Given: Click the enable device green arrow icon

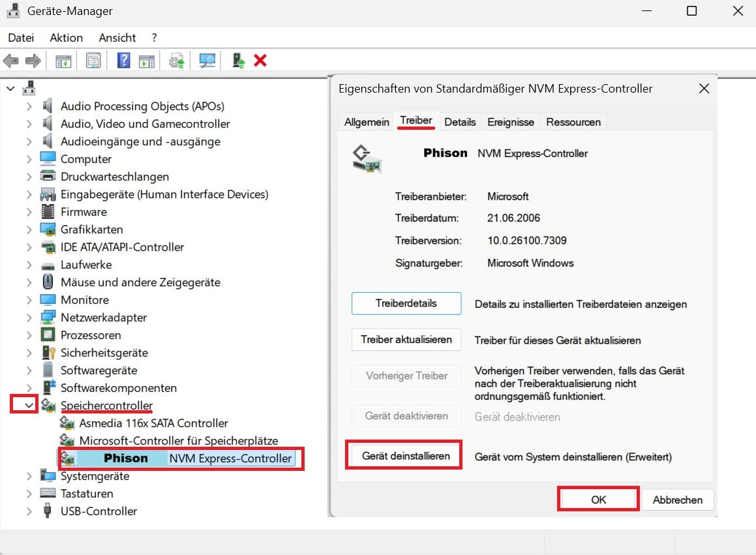Looking at the screenshot, I should pyautogui.click(x=238, y=61).
